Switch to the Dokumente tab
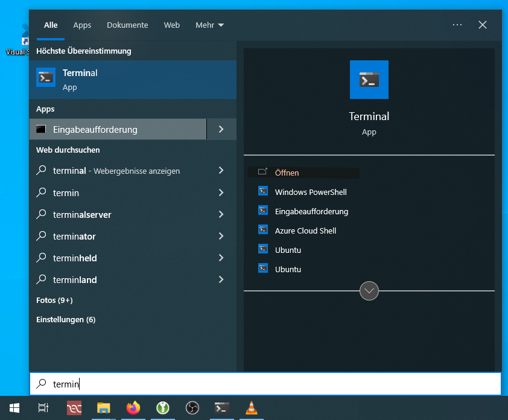Viewport: 508px width, 420px height. (127, 25)
